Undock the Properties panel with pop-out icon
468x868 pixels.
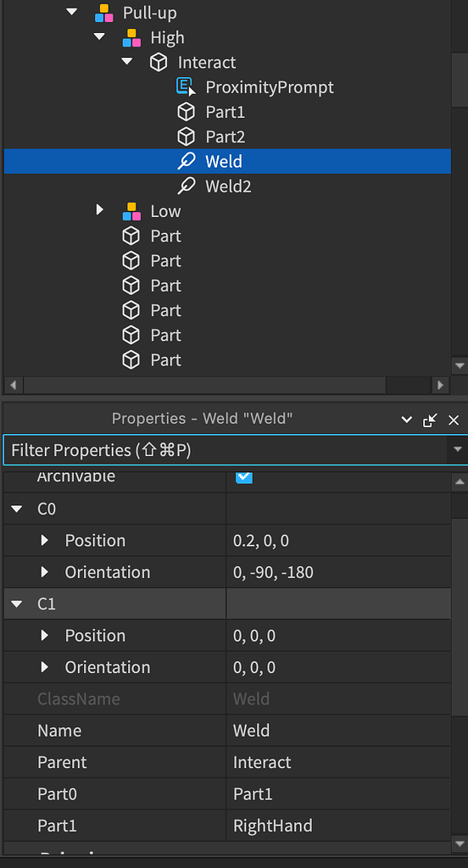pyautogui.click(x=430, y=420)
